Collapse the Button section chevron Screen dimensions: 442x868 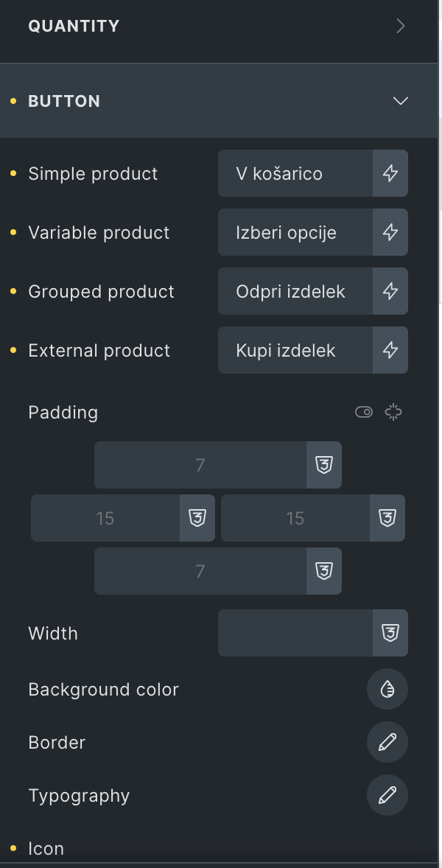point(400,101)
